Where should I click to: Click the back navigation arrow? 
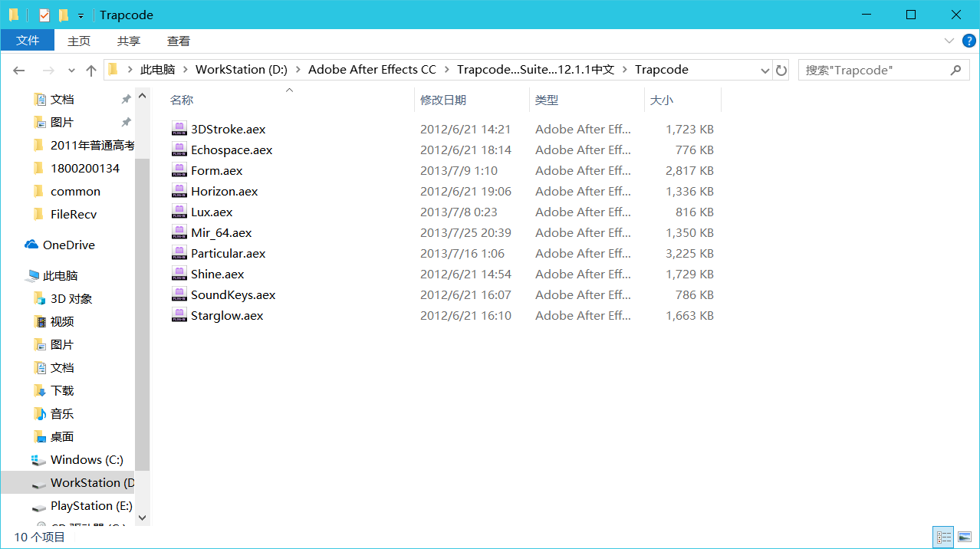point(19,70)
